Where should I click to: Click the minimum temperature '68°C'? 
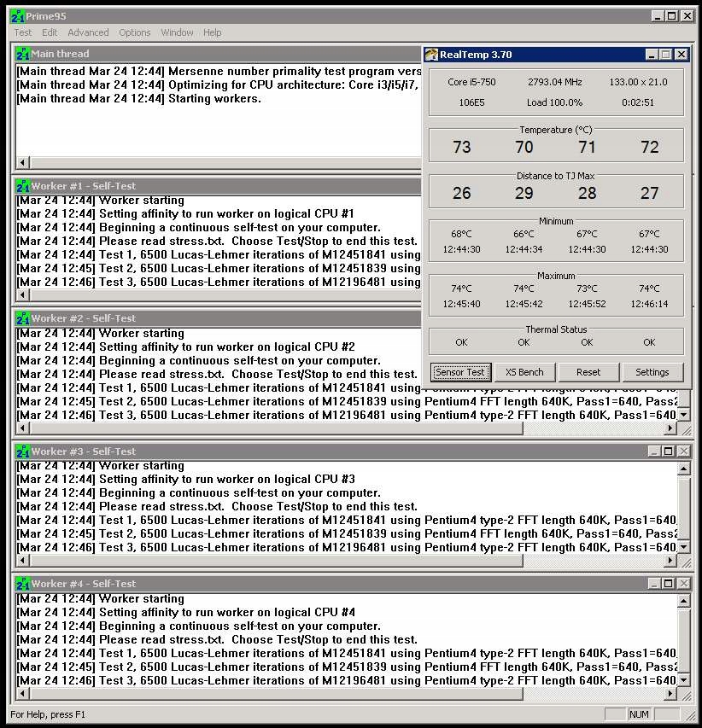click(461, 234)
